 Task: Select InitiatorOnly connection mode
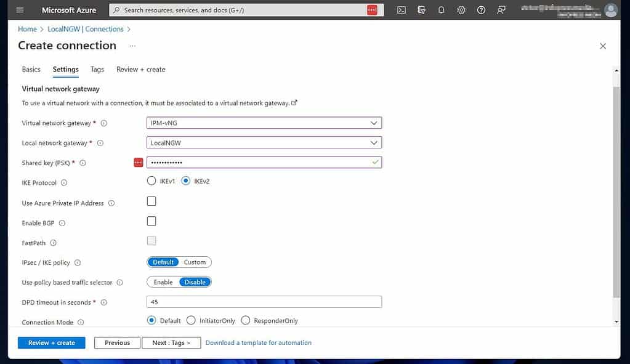[x=191, y=320]
